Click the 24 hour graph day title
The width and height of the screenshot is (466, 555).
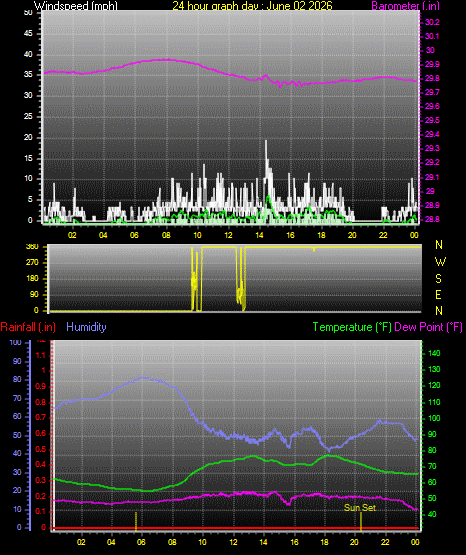[252, 5]
